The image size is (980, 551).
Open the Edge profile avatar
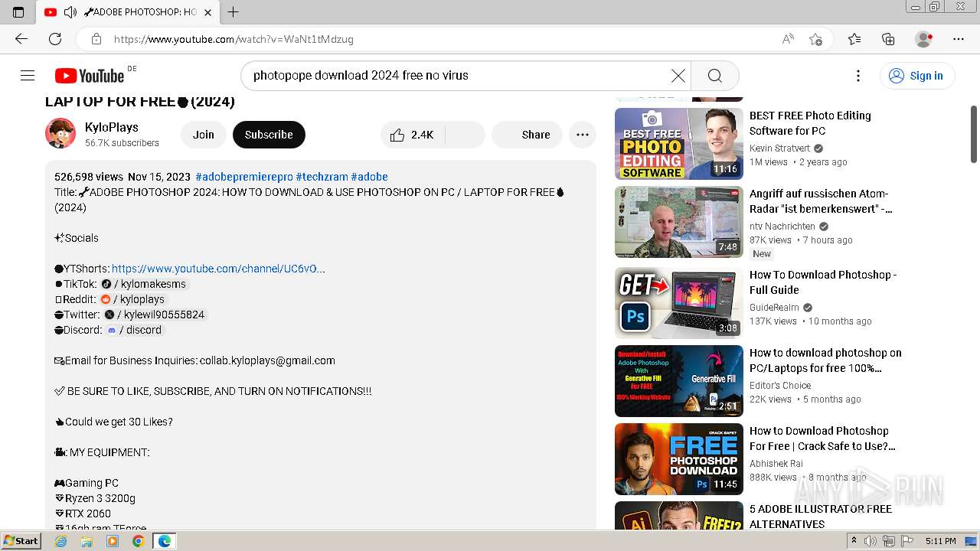pos(924,39)
